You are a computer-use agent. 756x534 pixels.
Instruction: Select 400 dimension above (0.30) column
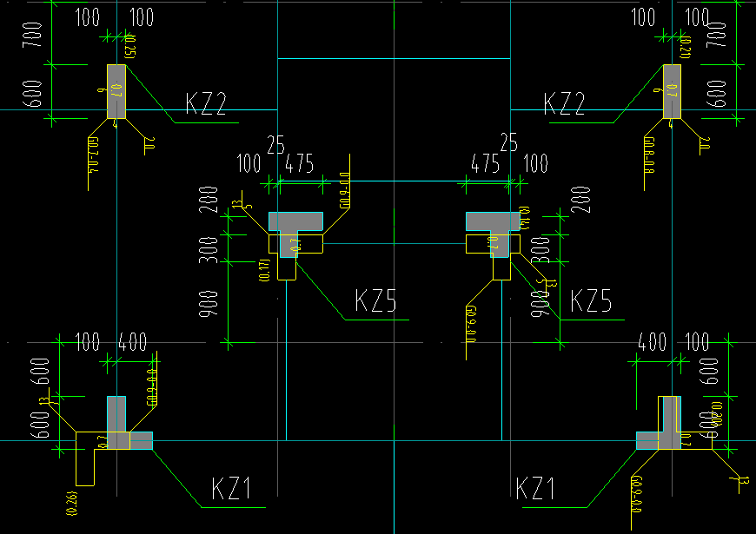click(x=653, y=342)
